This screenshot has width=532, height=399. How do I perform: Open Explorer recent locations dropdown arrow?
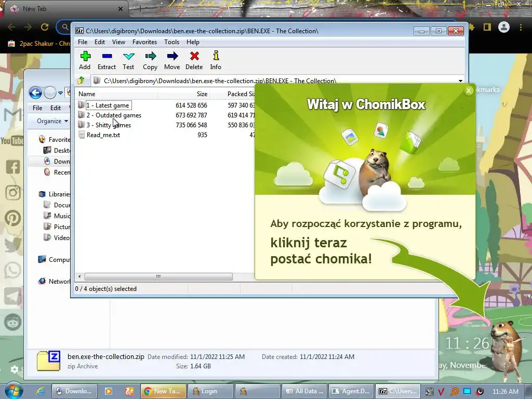pos(60,92)
